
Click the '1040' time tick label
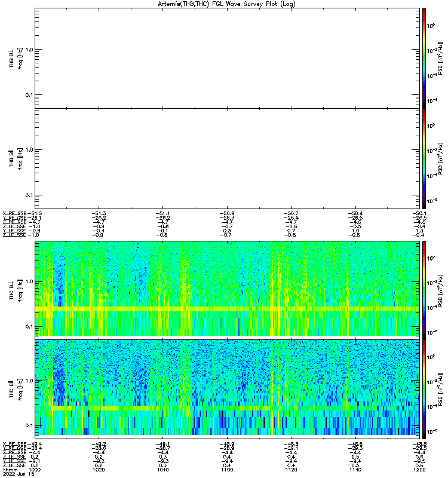(x=162, y=470)
